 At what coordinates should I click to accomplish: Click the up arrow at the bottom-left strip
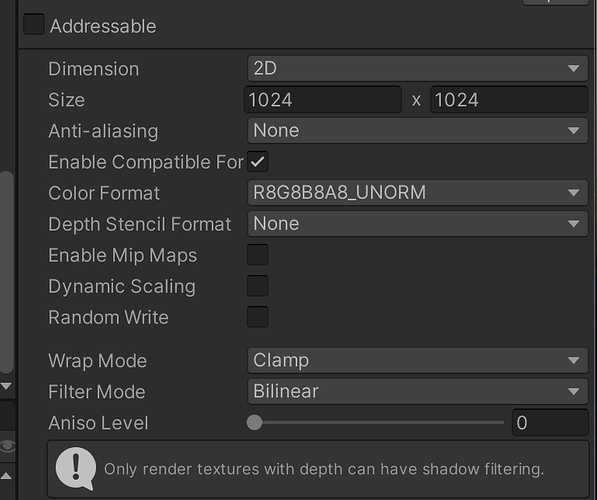tap(6, 476)
